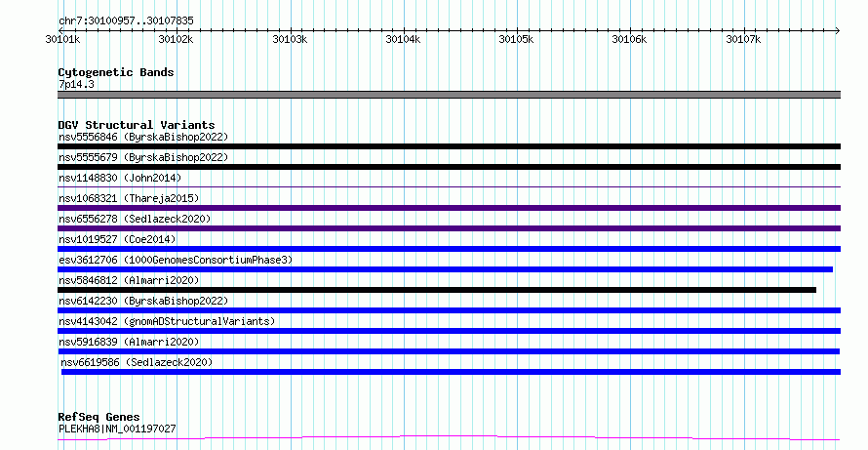Click the RefSeq Genes track title
The height and width of the screenshot is (450, 868).
tap(99, 417)
